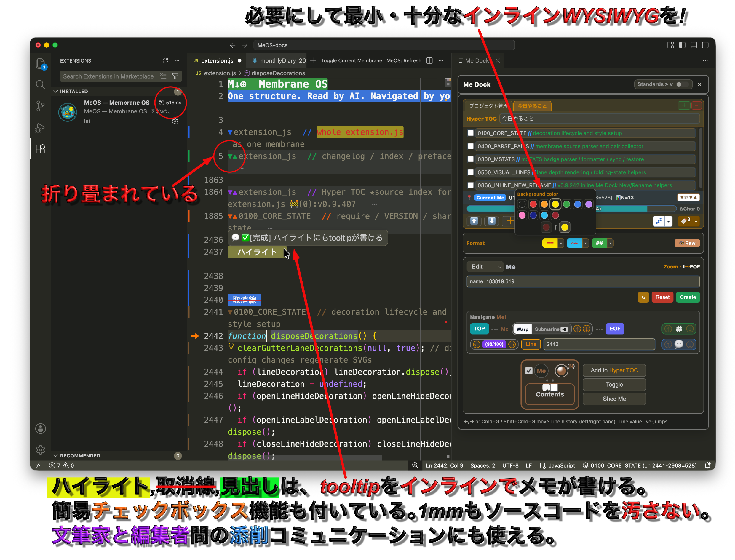Viewport: 735px width, 560px height.
Task: Click the zoom magnifier in status bar
Action: click(415, 465)
